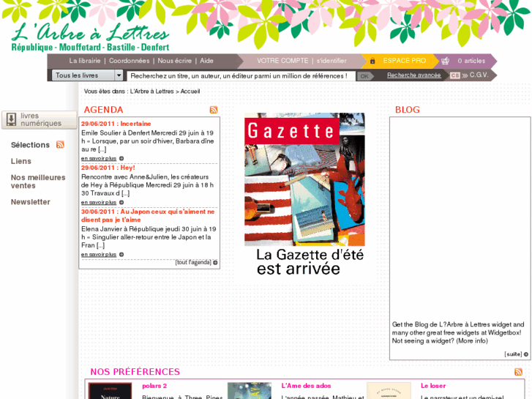Open Recherche avancée link

coord(414,75)
